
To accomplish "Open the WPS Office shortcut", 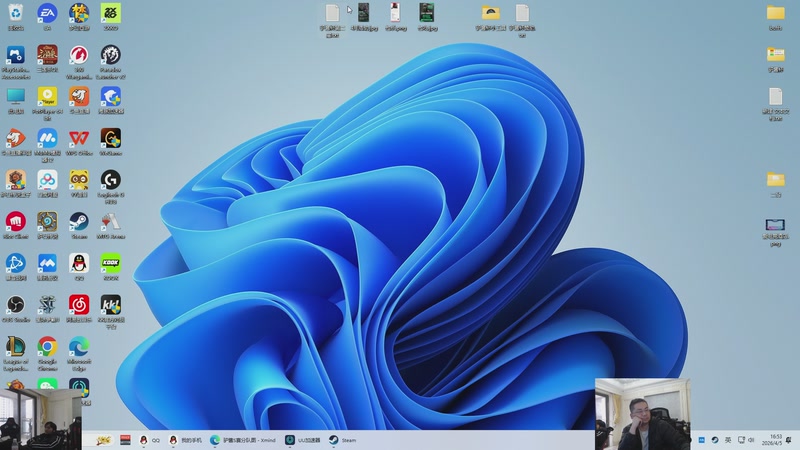I will point(79,138).
